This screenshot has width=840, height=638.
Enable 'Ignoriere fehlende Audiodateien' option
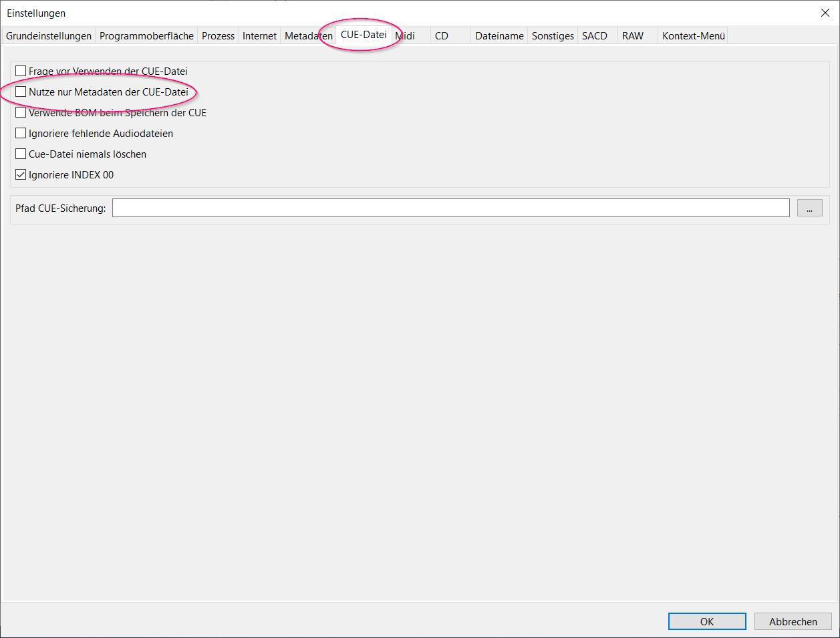pos(21,133)
